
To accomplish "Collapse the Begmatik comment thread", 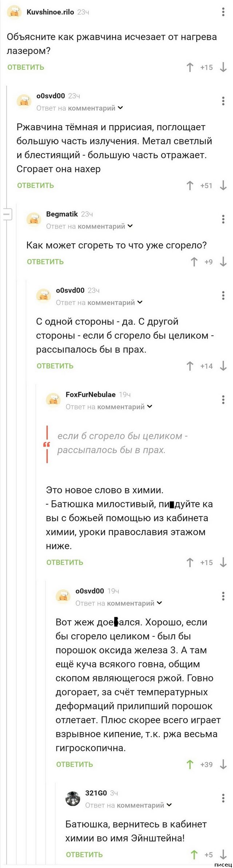I will tap(7, 214).
